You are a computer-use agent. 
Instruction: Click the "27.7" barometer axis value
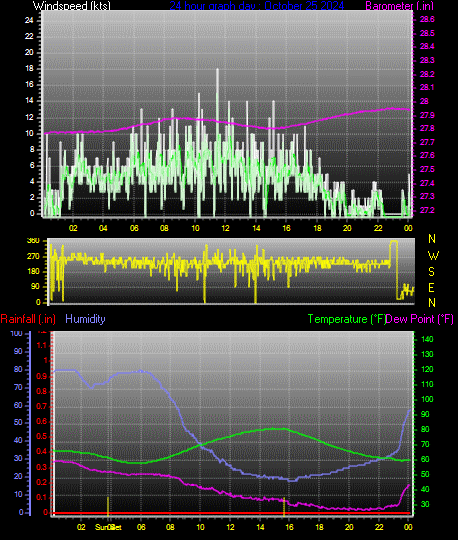pyautogui.click(x=427, y=142)
